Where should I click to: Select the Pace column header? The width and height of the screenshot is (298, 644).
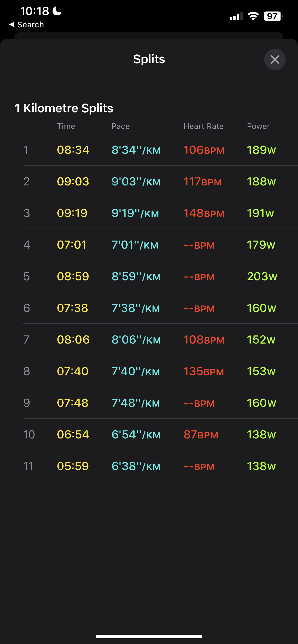click(x=120, y=126)
